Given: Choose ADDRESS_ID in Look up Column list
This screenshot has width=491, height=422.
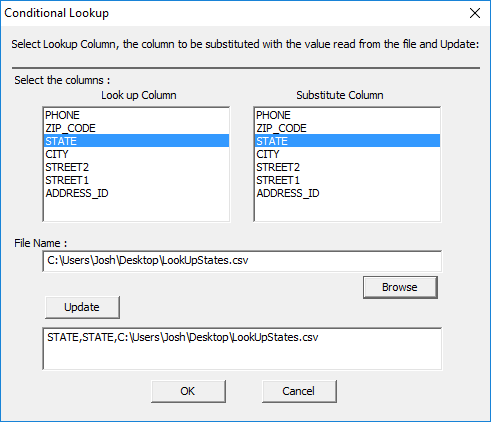Looking at the screenshot, I should click(136, 193).
